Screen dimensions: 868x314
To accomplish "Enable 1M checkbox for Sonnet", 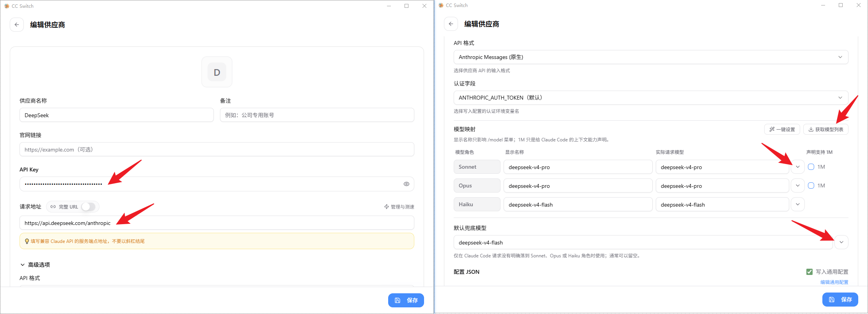I will point(811,167).
